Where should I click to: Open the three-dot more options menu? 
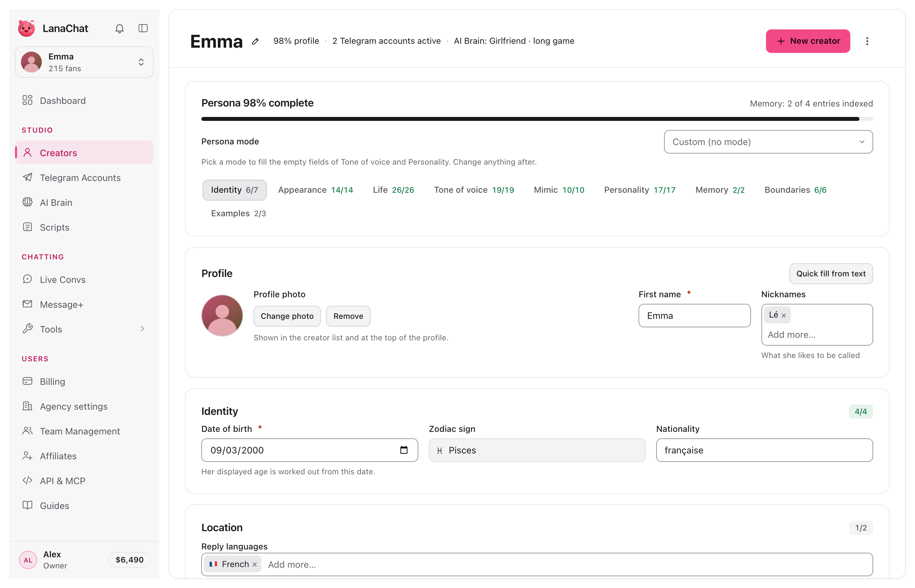867,41
